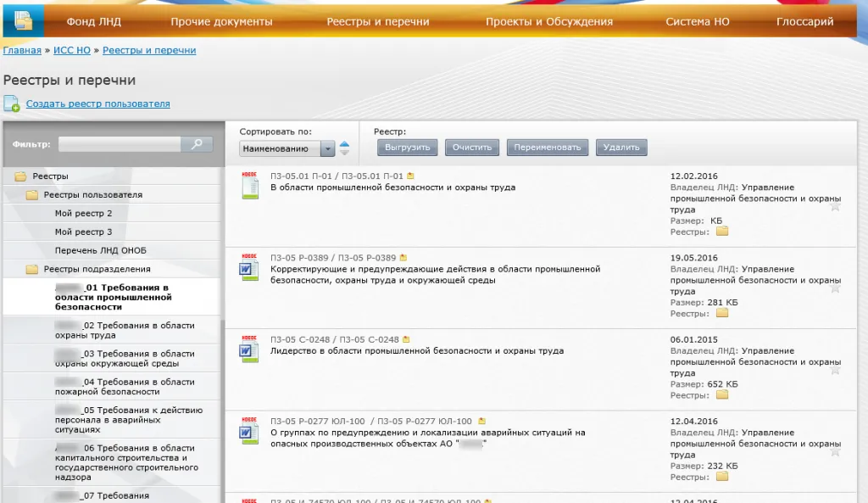Toggle favorite star for ПЗ-05 Р-0389 document
868x503 pixels.
click(x=835, y=288)
